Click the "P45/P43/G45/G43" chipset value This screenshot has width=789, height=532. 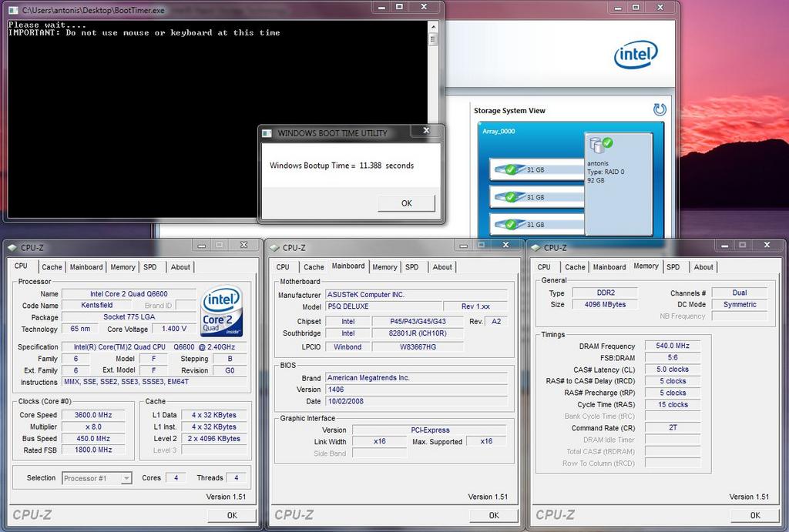418,321
